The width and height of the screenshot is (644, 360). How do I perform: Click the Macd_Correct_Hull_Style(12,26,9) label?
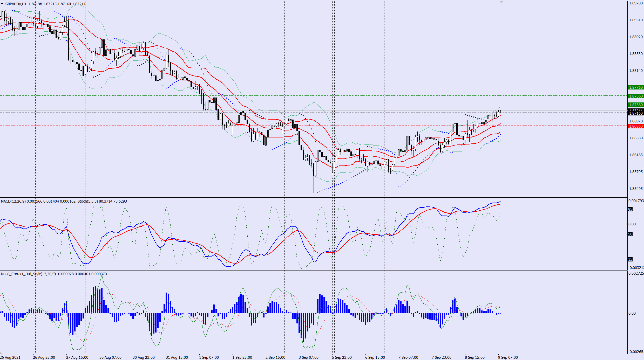click(x=28, y=274)
